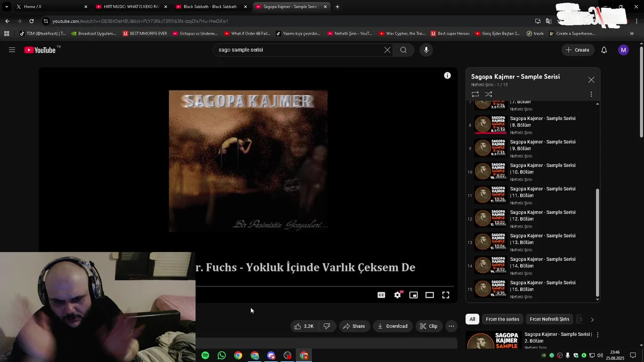Image resolution: width=644 pixels, height=362 pixels.
Task: Open thumbnail of 11. Bölüm
Action: [x=491, y=196]
